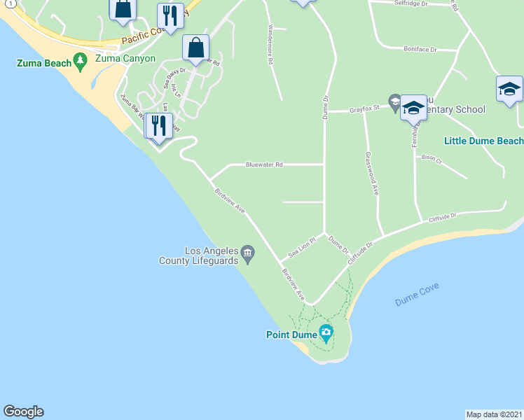Image resolution: width=524 pixels, height=420 pixels.
Task: Click the Bluewater Rd street label
Action: [x=264, y=164]
